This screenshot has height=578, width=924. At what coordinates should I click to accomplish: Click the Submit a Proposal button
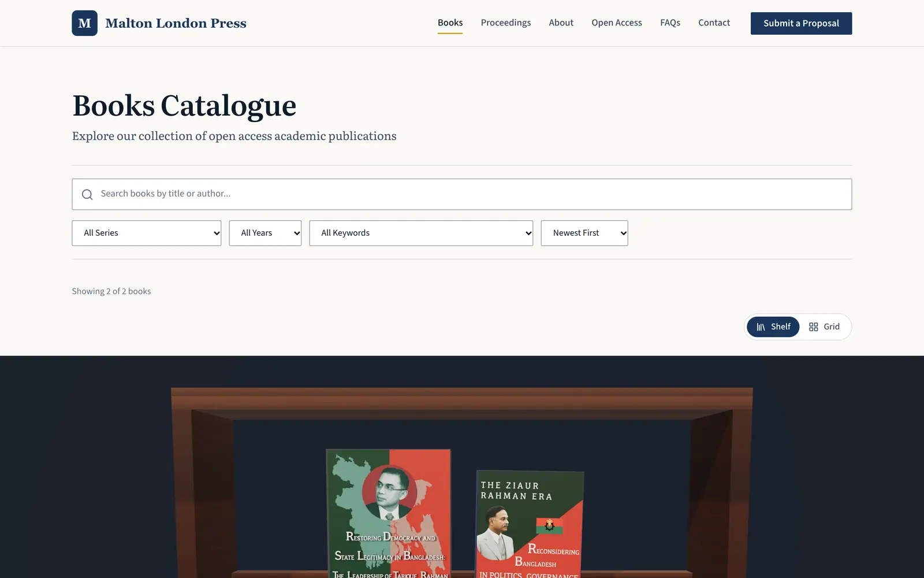pyautogui.click(x=801, y=23)
